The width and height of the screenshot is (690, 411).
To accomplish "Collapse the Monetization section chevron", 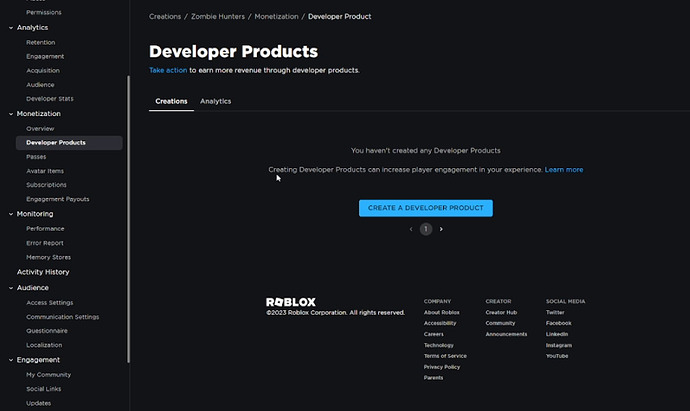I will [11, 114].
